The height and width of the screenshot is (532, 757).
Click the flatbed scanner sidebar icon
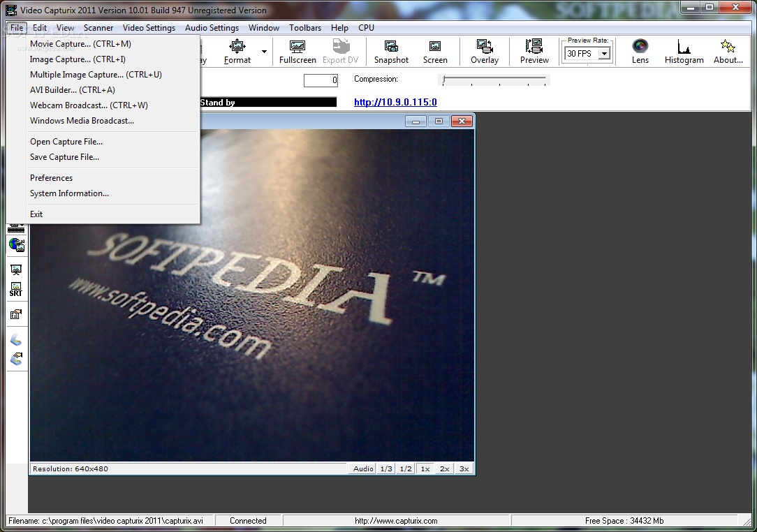pyautogui.click(x=16, y=339)
